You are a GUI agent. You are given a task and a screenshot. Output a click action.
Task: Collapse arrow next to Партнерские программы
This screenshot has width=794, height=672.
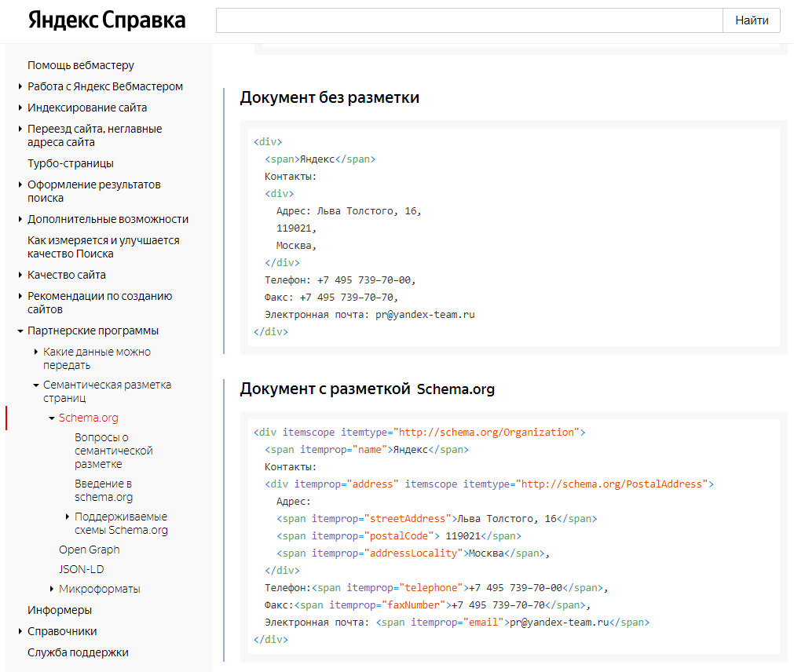[20, 331]
